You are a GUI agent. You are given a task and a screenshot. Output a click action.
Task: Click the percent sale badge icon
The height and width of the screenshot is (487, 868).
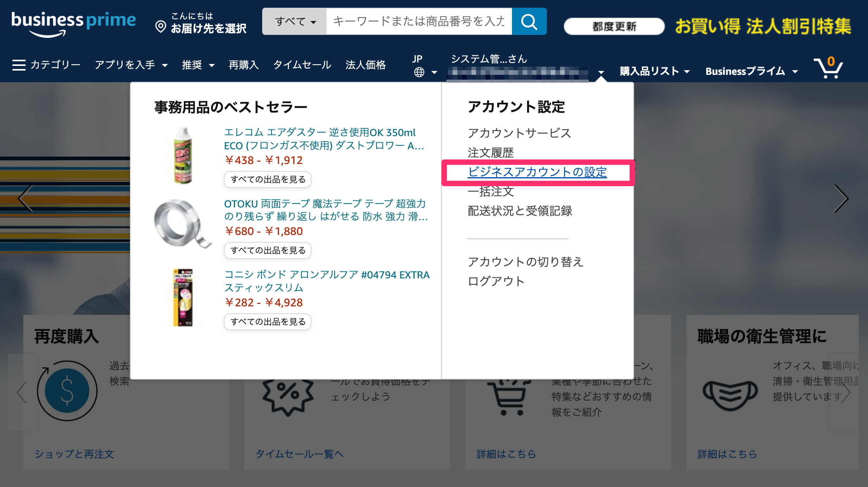click(288, 395)
